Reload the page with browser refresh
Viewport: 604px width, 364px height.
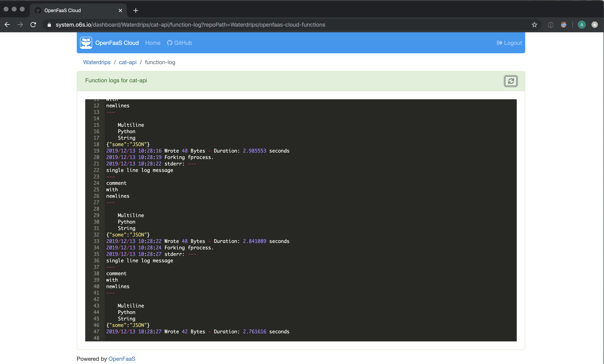point(33,25)
